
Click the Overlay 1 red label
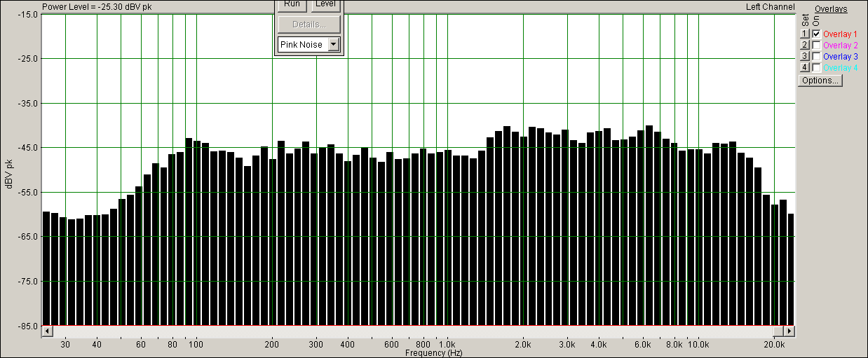[x=840, y=34]
